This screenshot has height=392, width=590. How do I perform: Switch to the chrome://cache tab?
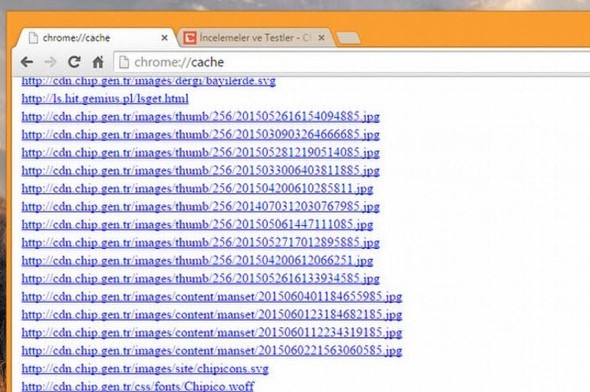pyautogui.click(x=94, y=38)
